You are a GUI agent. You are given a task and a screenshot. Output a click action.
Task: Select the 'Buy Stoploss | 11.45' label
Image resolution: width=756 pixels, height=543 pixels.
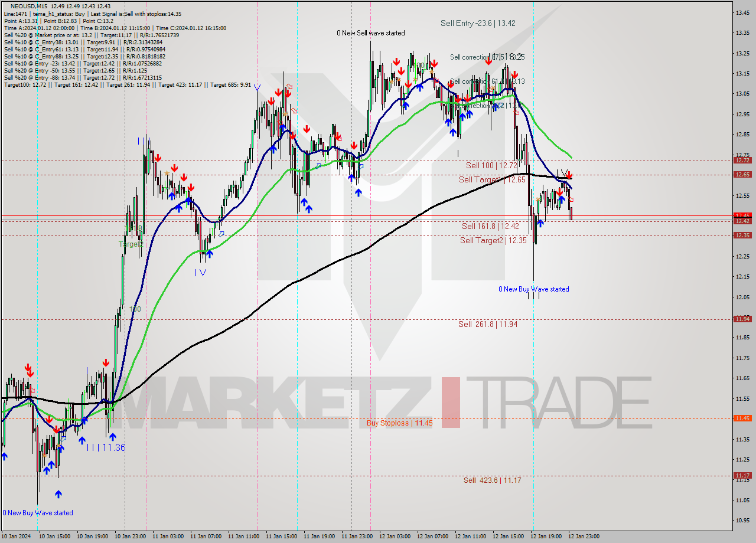coord(399,423)
